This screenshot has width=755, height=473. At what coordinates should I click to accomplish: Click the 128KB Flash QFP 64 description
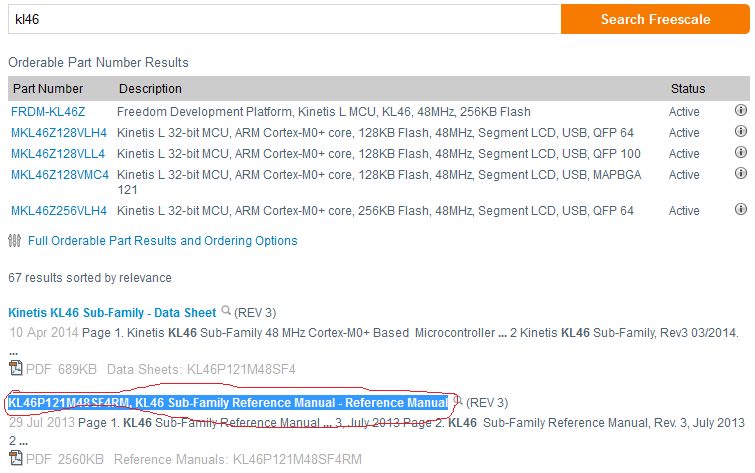(375, 132)
